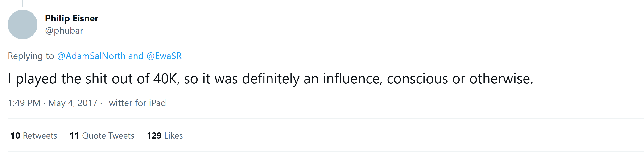Viewport: 644px width, 152px height.
Task: Visit the @EwaSR mention
Action: (164, 56)
